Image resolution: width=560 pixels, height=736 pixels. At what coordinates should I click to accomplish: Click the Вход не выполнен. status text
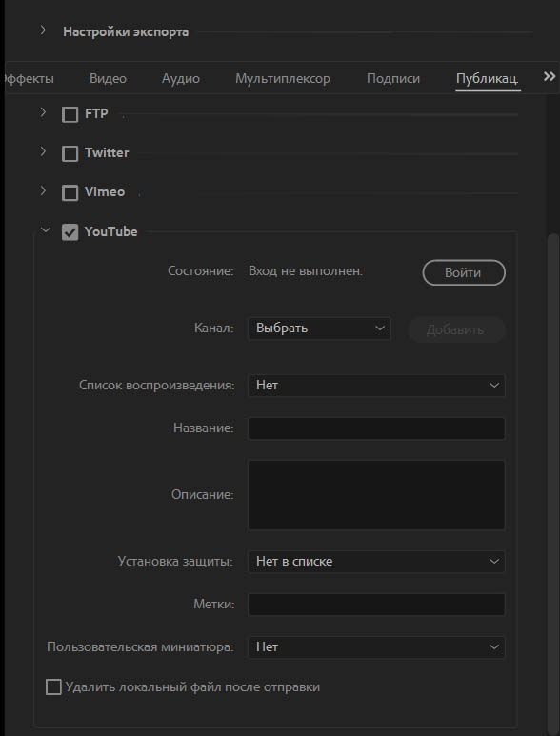pyautogui.click(x=306, y=271)
